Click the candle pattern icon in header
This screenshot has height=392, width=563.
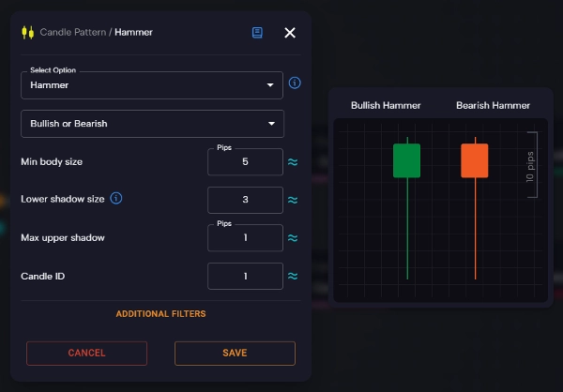[x=27, y=33]
